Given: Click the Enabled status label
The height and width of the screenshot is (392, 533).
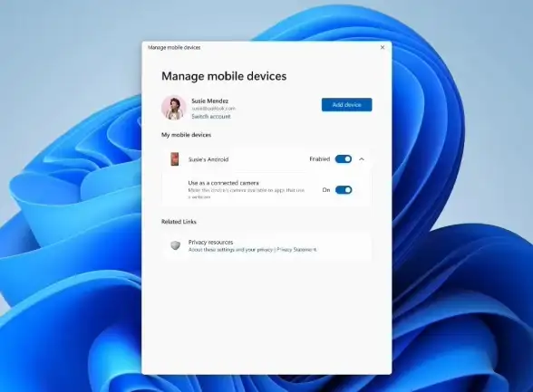Looking at the screenshot, I should [x=319, y=158].
